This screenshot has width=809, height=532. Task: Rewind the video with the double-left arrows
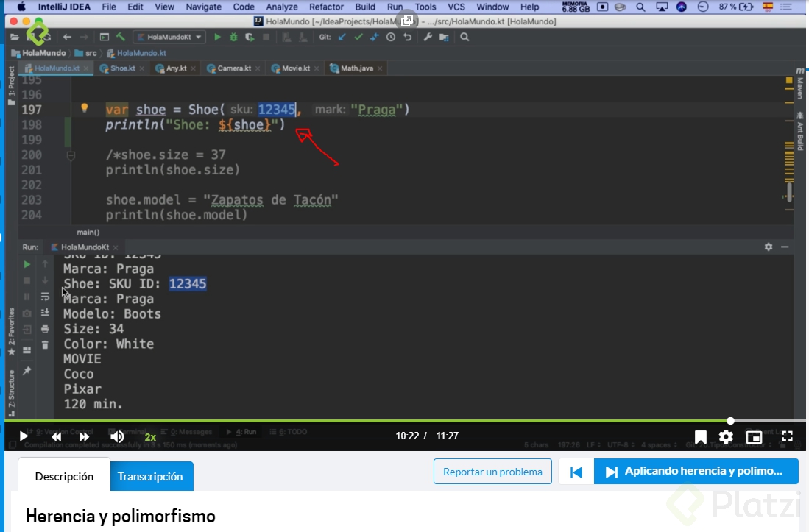click(x=56, y=436)
